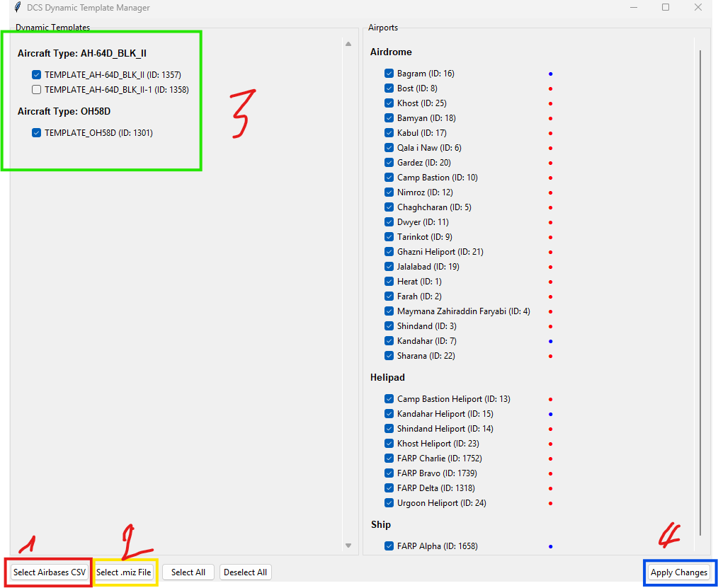Click the blue dot next to Kandahar Heliport
The height and width of the screenshot is (588, 718).
click(550, 414)
